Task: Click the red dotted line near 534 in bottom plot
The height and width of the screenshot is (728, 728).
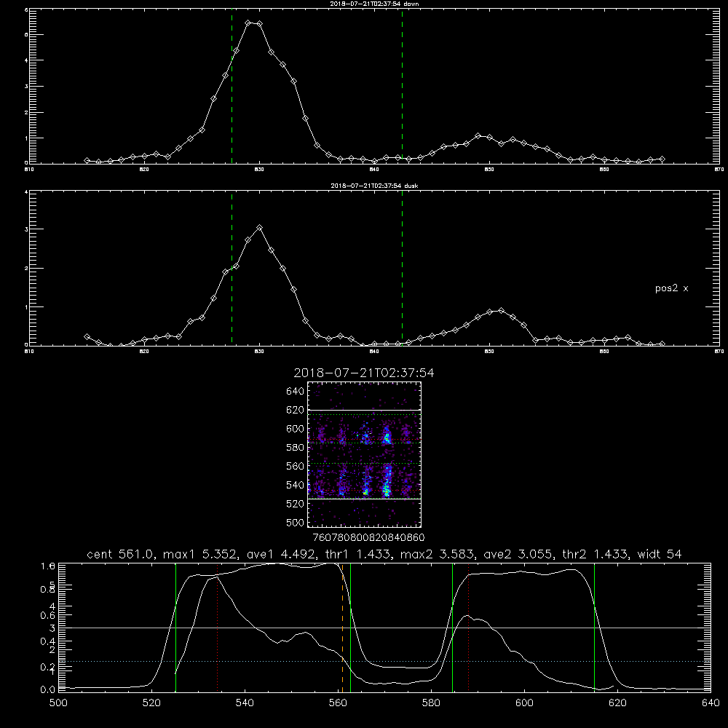Action: (217, 628)
